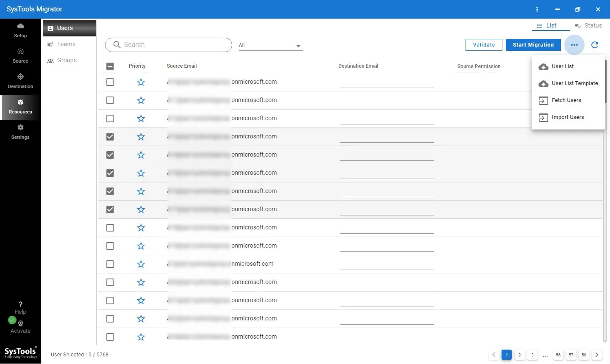
Task: Check the last visible row checkbox
Action: (x=110, y=337)
